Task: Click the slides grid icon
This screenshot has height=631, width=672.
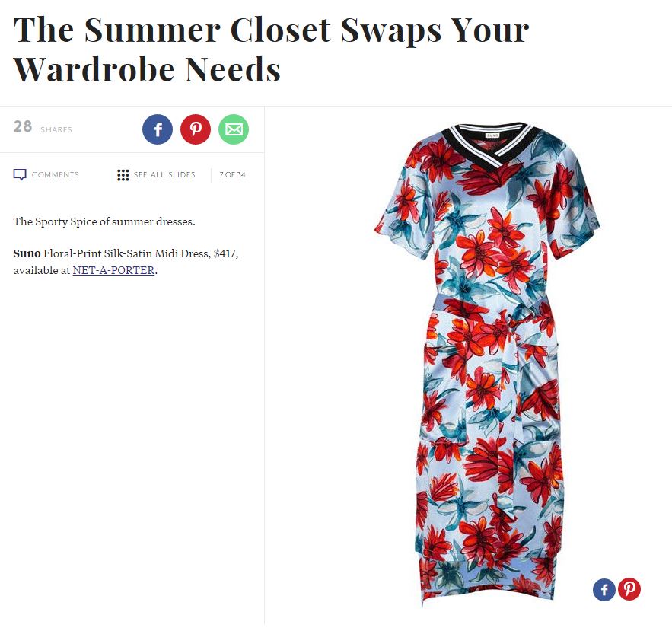Action: (x=123, y=175)
